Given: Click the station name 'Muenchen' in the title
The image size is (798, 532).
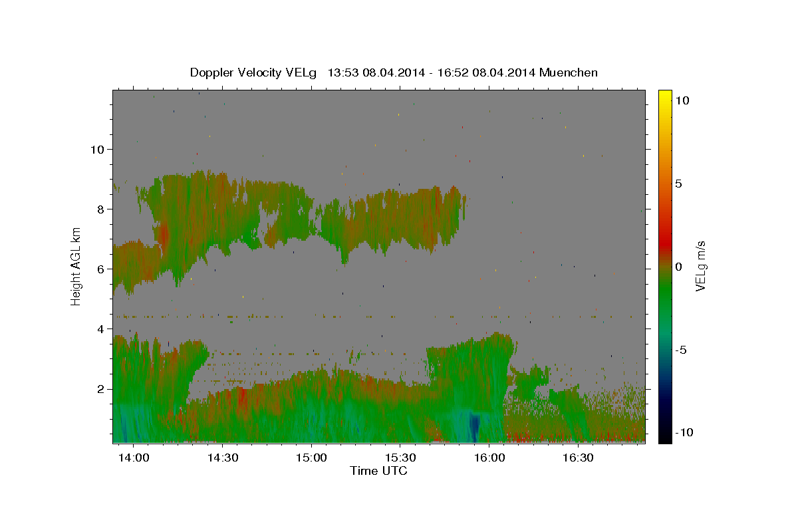Looking at the screenshot, I should pos(569,72).
